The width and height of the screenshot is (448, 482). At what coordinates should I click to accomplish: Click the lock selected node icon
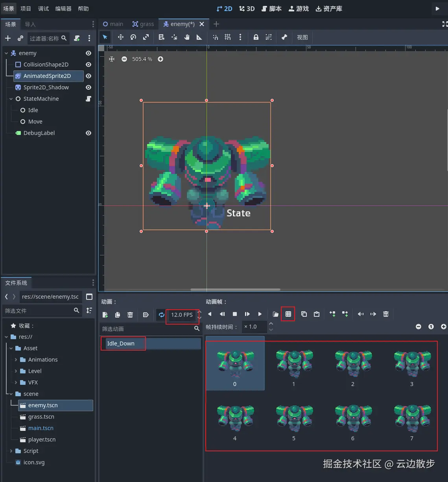[256, 37]
